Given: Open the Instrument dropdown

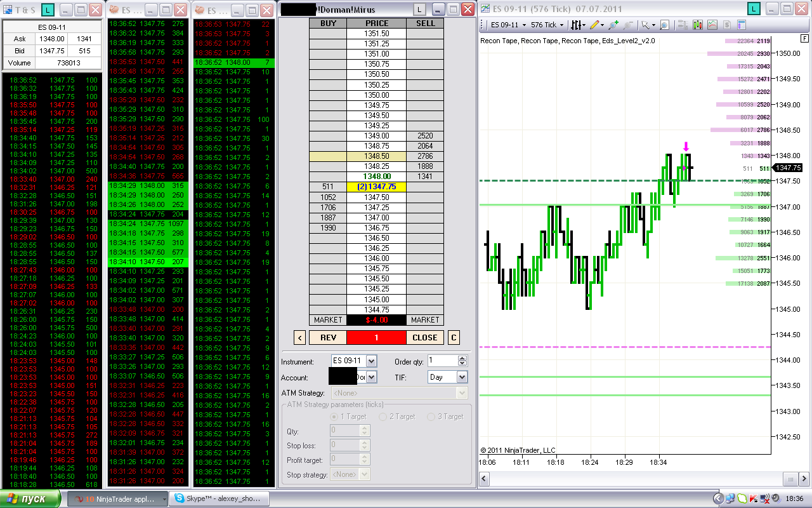Looking at the screenshot, I should 371,361.
